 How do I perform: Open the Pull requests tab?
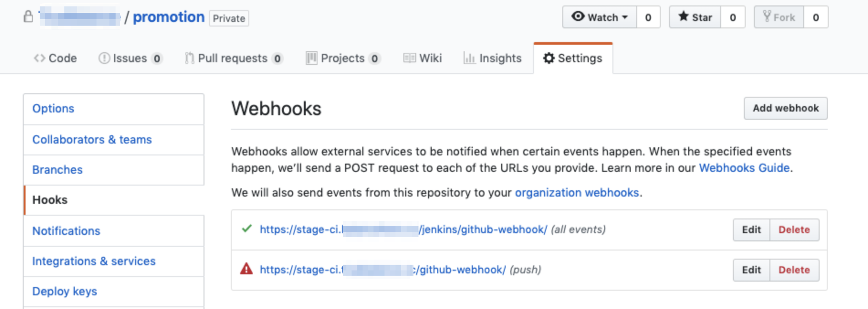(234, 58)
